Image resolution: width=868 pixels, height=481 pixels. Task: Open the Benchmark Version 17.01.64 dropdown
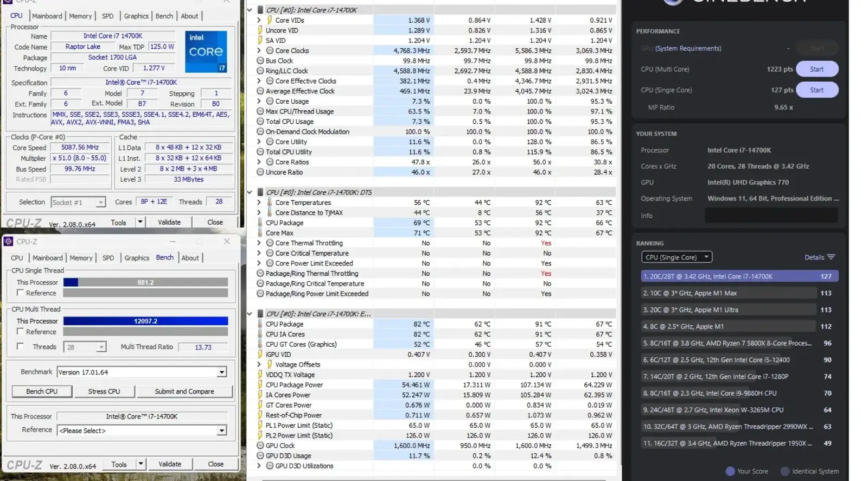click(221, 372)
